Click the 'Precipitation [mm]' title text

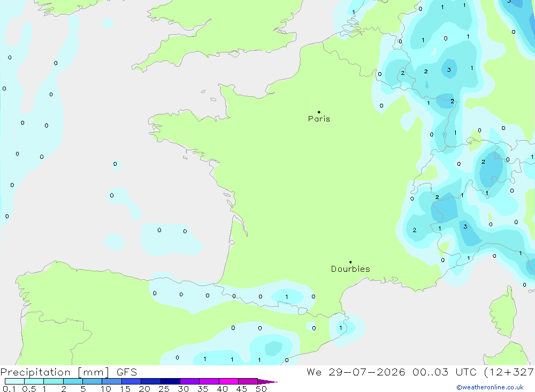point(55,372)
